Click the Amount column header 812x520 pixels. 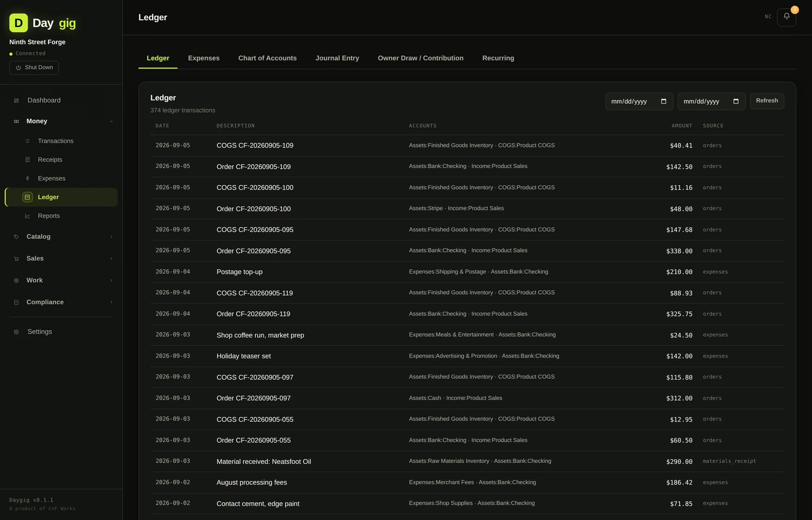pyautogui.click(x=682, y=126)
